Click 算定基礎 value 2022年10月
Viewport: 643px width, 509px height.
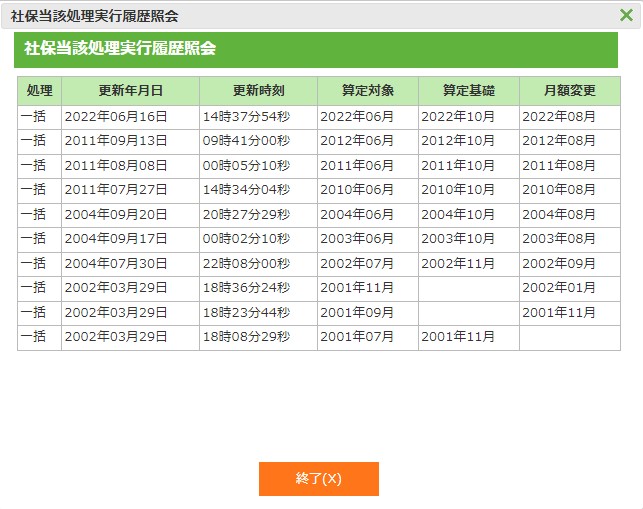(x=458, y=117)
